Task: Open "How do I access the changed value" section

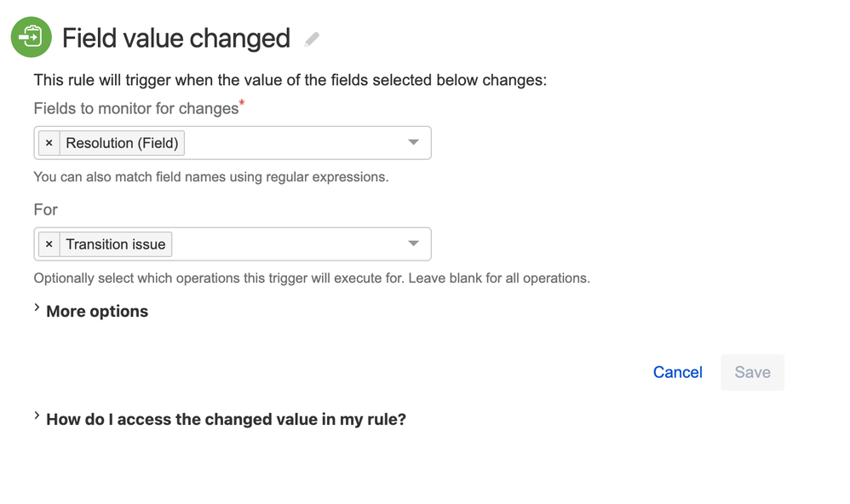Action: pyautogui.click(x=226, y=419)
